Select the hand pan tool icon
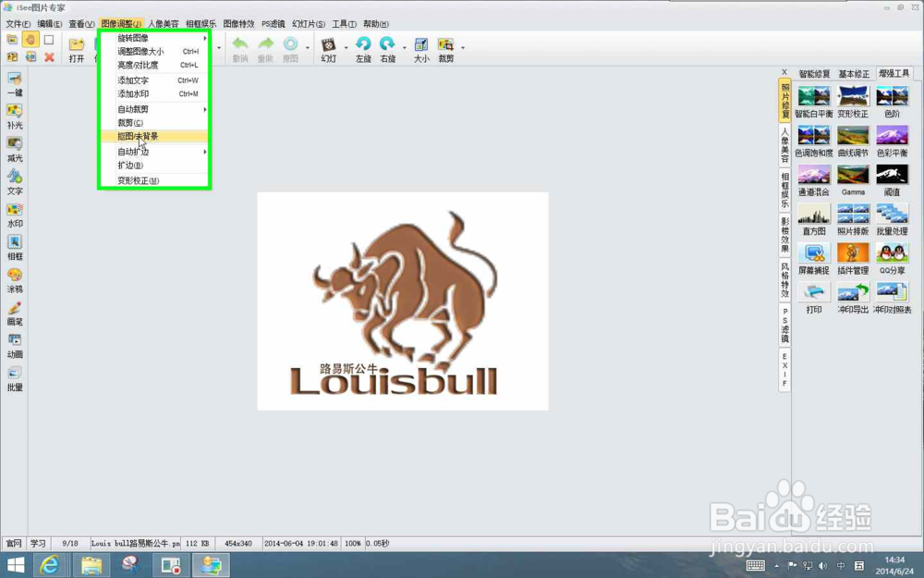924x578 pixels. pos(30,40)
